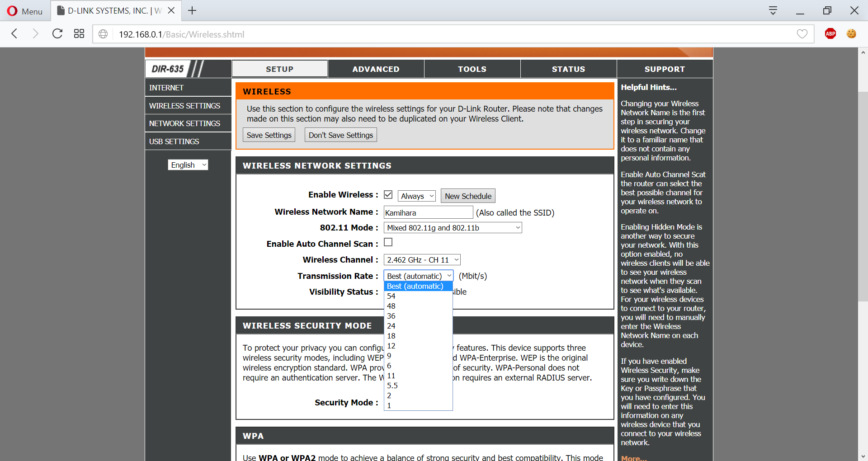The image size is (868, 461).
Task: Select 1 Mbit/s rate option
Action: click(418, 405)
